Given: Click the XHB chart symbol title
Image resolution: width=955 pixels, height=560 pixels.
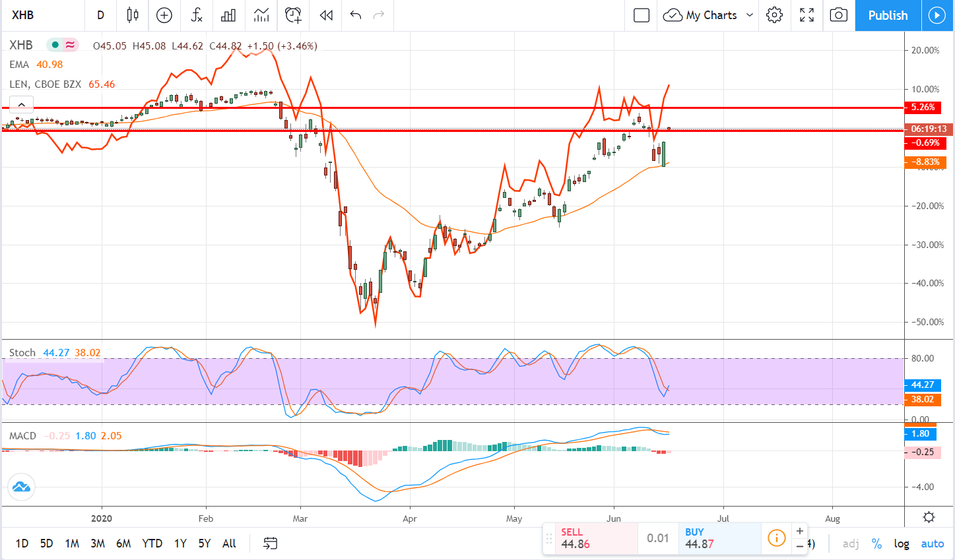Looking at the screenshot, I should coord(21,45).
